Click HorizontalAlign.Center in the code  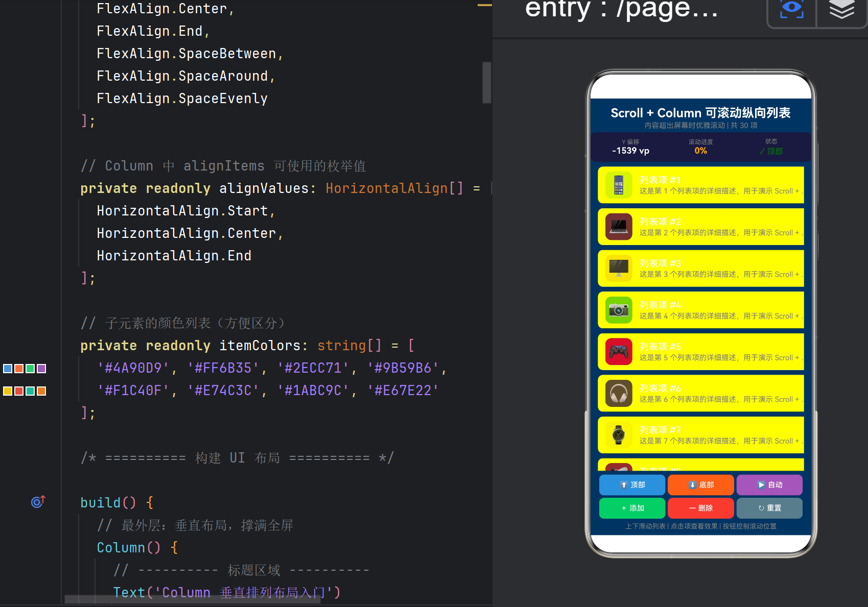(x=186, y=233)
